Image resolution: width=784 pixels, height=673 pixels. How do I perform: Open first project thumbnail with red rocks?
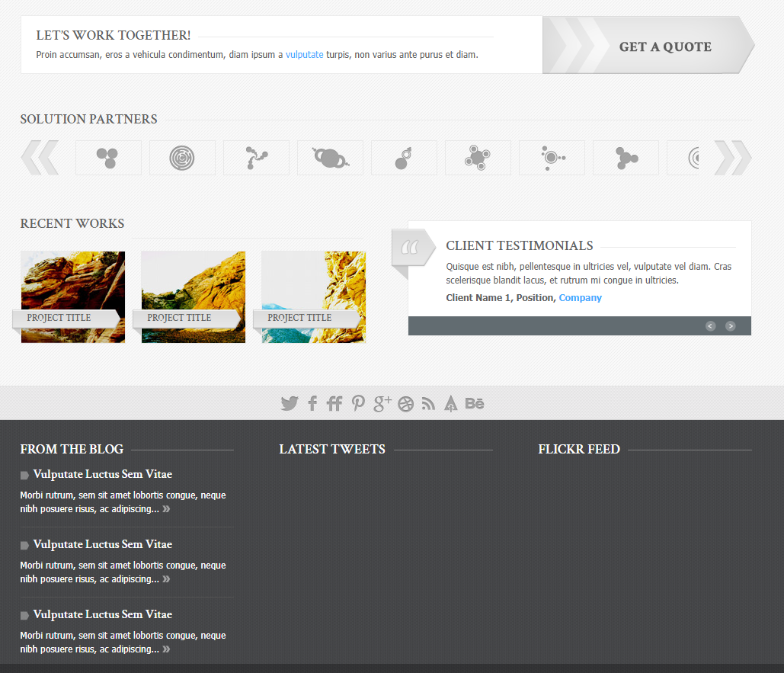(x=73, y=297)
